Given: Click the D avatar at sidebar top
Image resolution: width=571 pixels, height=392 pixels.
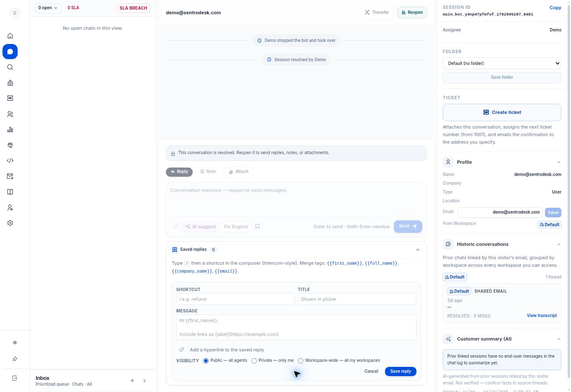Looking at the screenshot, I should pos(15,13).
